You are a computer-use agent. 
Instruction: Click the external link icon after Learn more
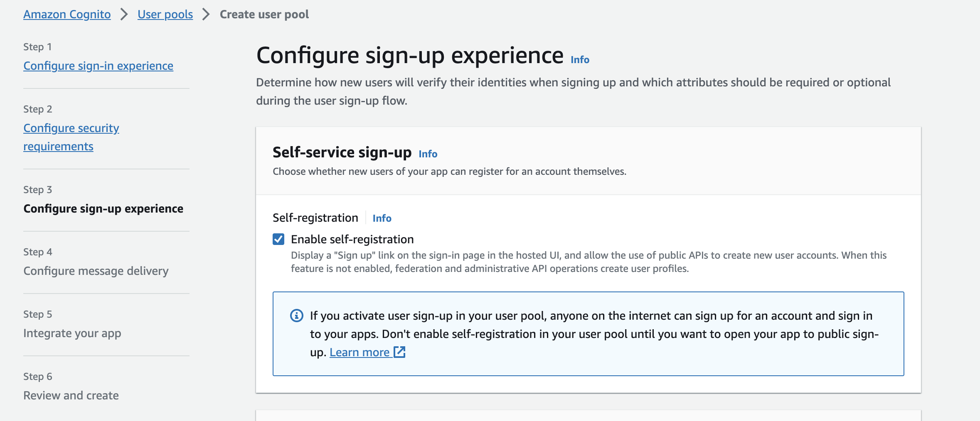[x=399, y=352]
